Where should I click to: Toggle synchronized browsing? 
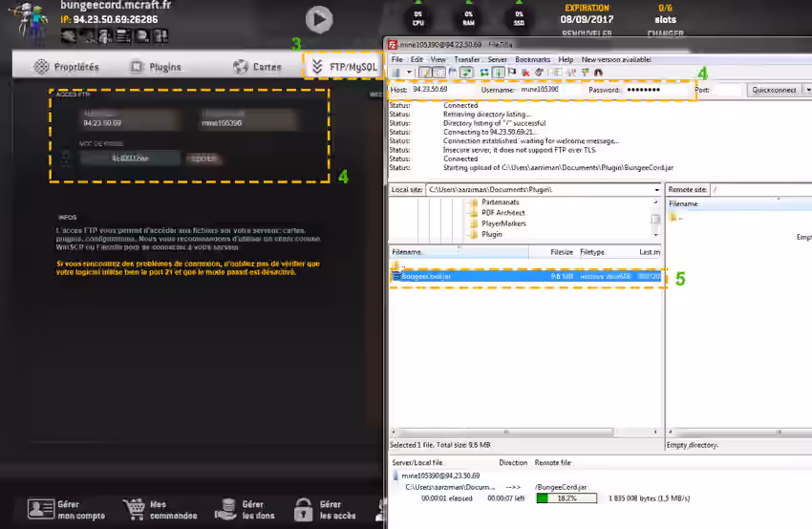coord(586,73)
